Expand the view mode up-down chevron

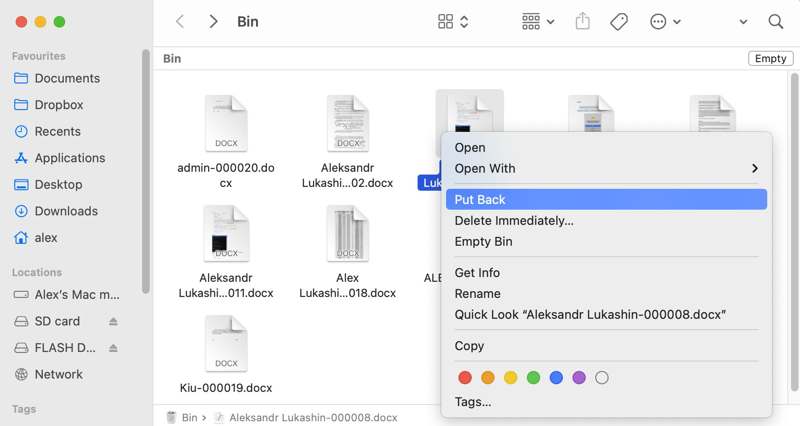tap(464, 21)
